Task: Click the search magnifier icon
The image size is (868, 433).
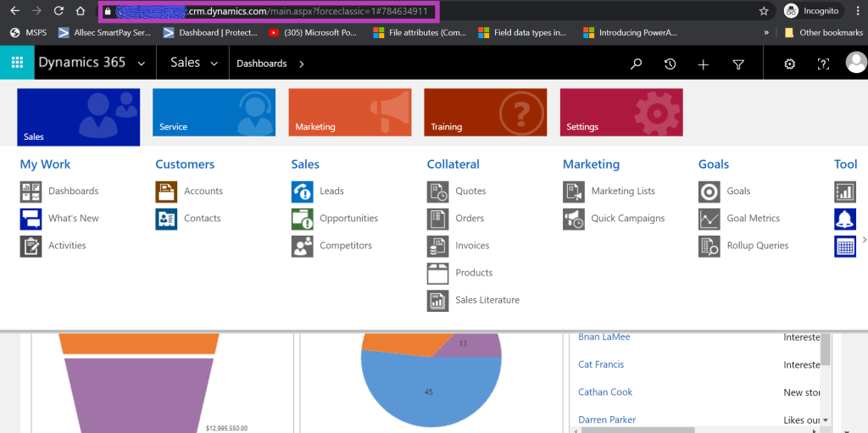Action: pos(636,64)
